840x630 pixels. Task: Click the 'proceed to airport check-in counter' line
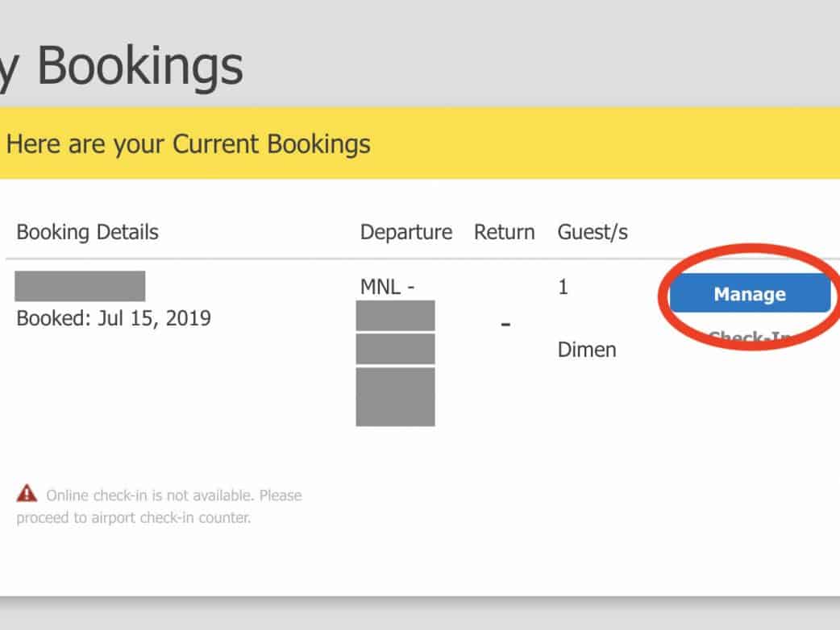pos(134,518)
